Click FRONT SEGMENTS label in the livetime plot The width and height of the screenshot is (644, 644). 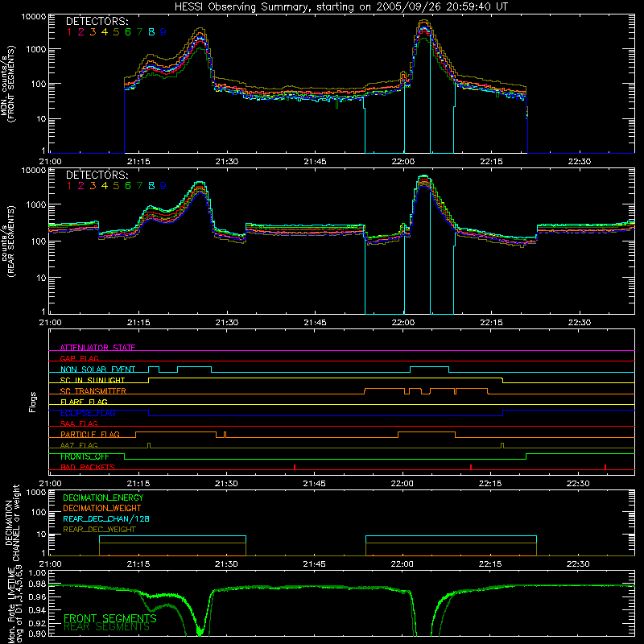pyautogui.click(x=110, y=618)
